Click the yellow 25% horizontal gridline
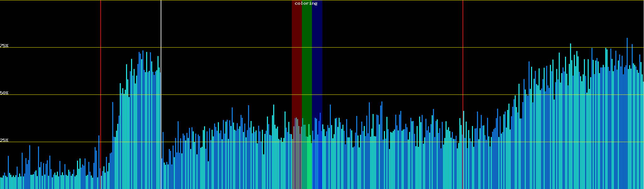Screen dimensions: 644x189 (x=377, y=142)
